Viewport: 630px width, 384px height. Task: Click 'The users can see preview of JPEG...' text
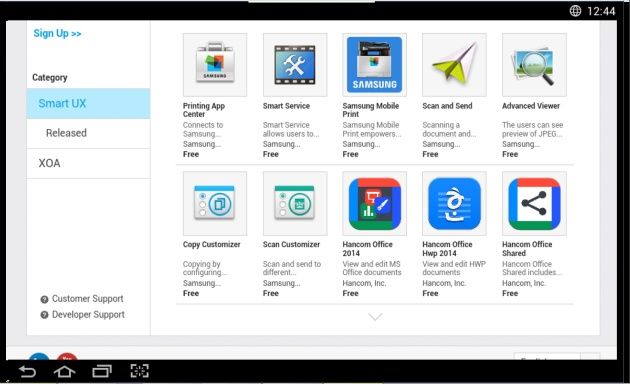(x=532, y=129)
